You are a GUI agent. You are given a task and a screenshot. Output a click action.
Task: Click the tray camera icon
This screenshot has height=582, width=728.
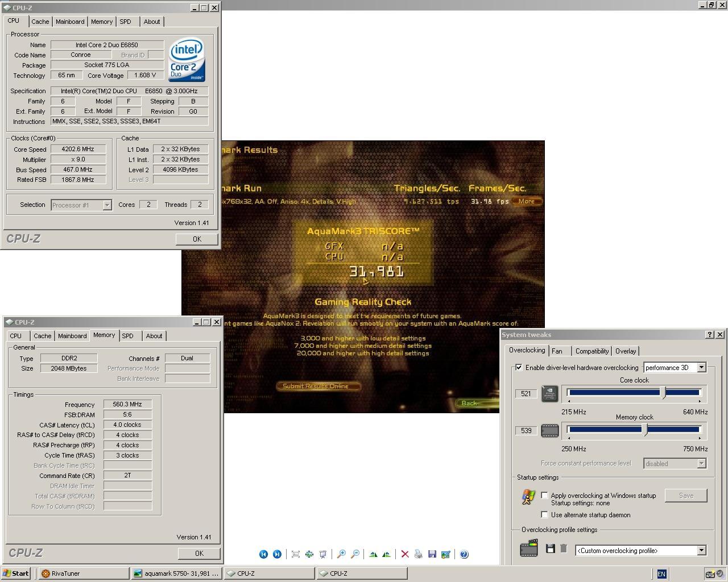pyautogui.click(x=710, y=574)
